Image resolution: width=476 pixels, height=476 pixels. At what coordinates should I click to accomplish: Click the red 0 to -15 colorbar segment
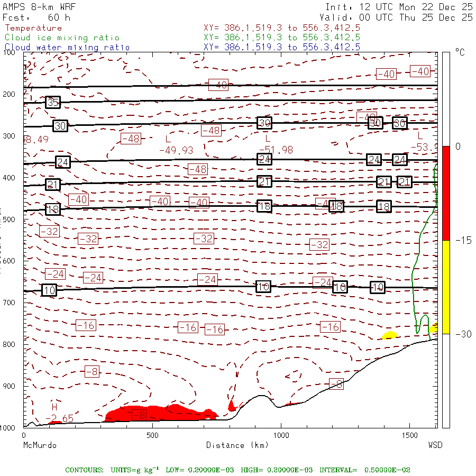(x=446, y=193)
